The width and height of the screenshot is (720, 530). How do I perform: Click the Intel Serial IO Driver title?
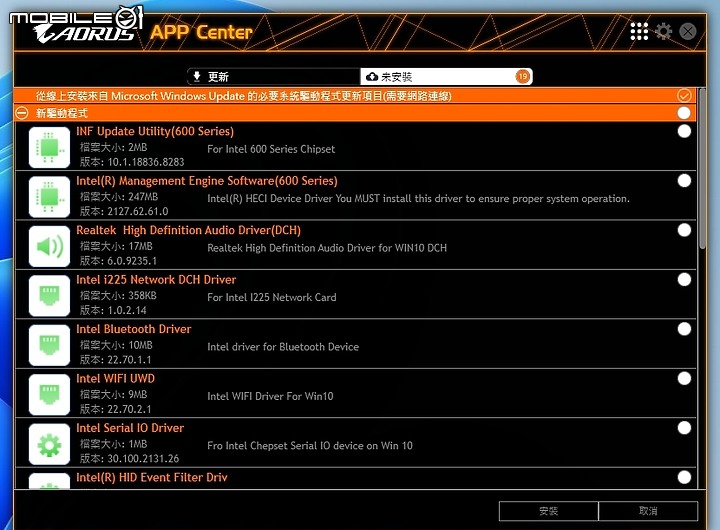130,428
